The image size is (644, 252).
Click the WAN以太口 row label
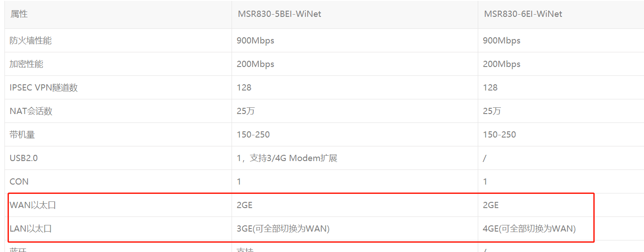pos(33,205)
